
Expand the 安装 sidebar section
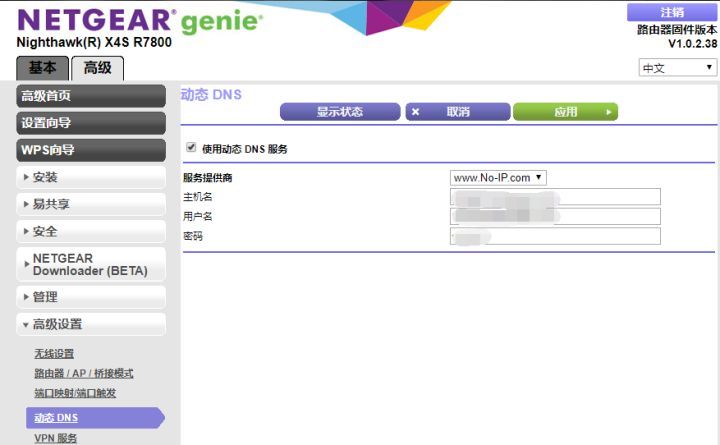[92, 177]
